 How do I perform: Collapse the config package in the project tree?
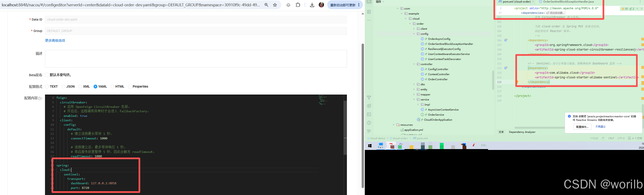(x=414, y=34)
